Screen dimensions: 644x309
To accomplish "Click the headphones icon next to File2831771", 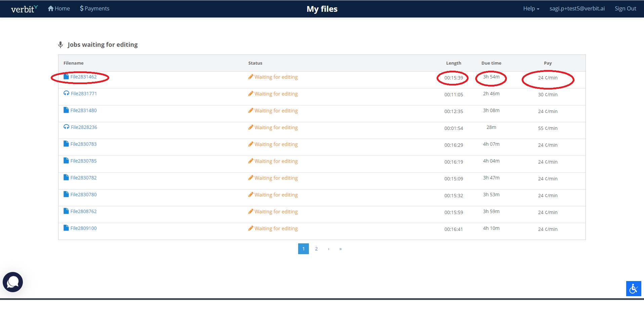I will 66,93.
